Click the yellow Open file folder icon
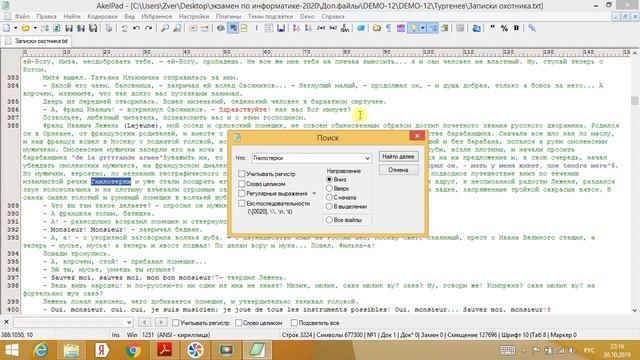 [26, 28]
